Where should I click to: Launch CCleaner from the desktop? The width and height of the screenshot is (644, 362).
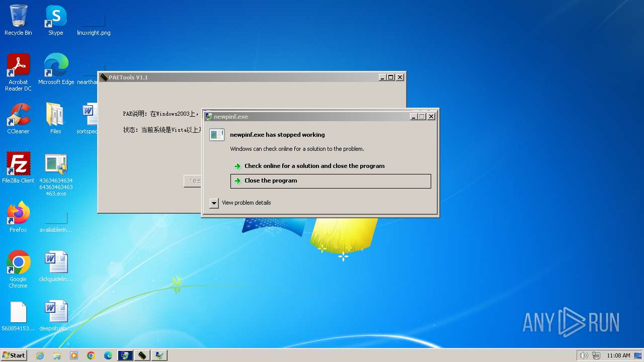[x=18, y=119]
